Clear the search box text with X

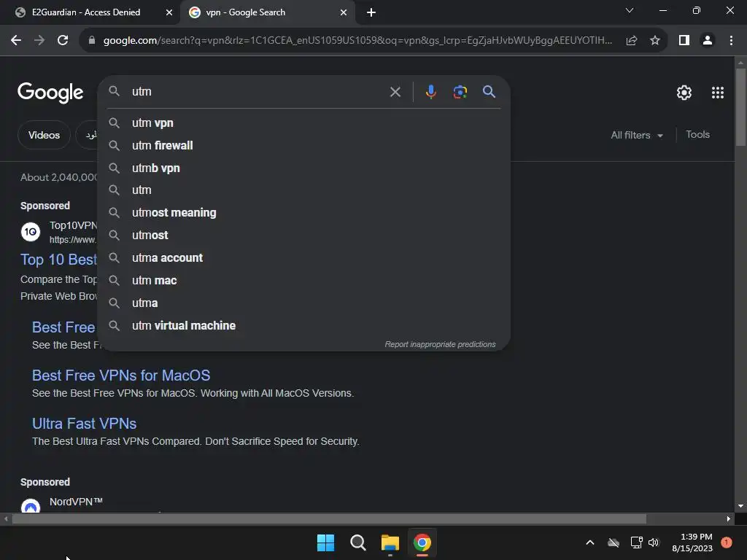tap(395, 92)
